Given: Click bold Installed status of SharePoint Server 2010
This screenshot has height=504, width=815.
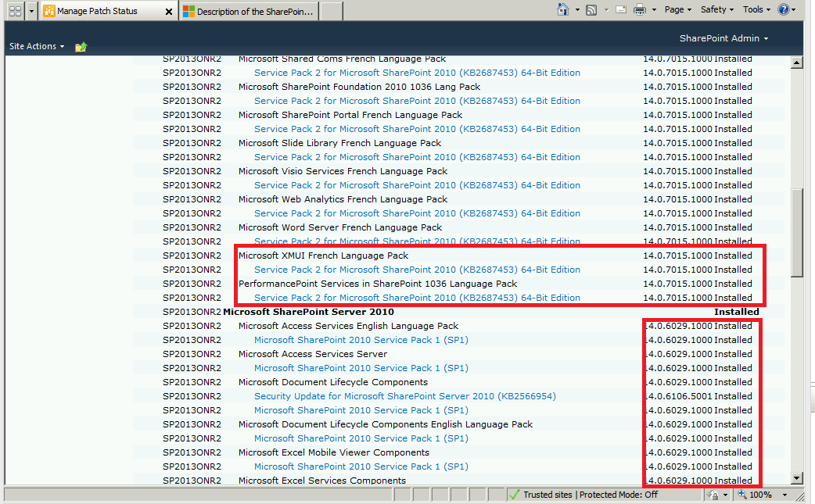Looking at the screenshot, I should pos(737,312).
